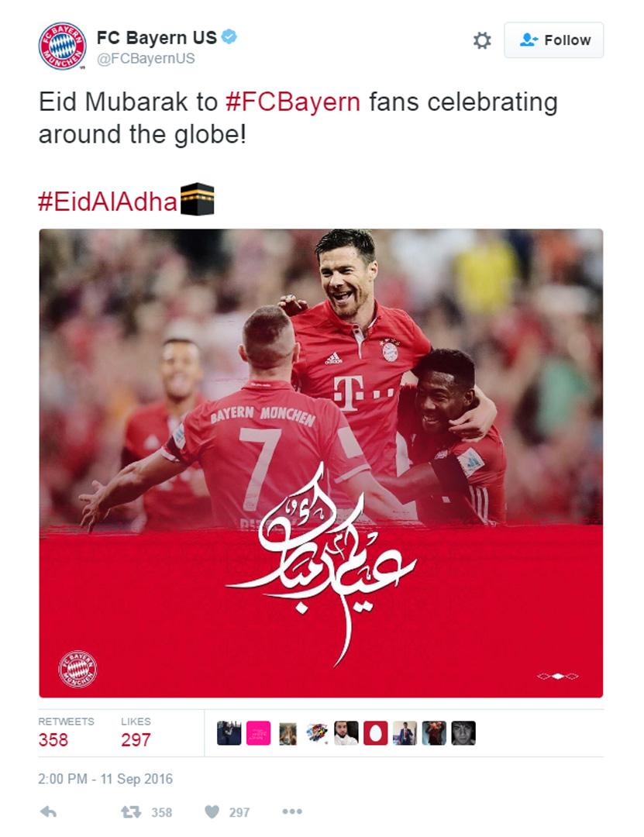644x837 pixels.
Task: Open the tweet timestamp 11 Sep 2016
Action: 105,779
